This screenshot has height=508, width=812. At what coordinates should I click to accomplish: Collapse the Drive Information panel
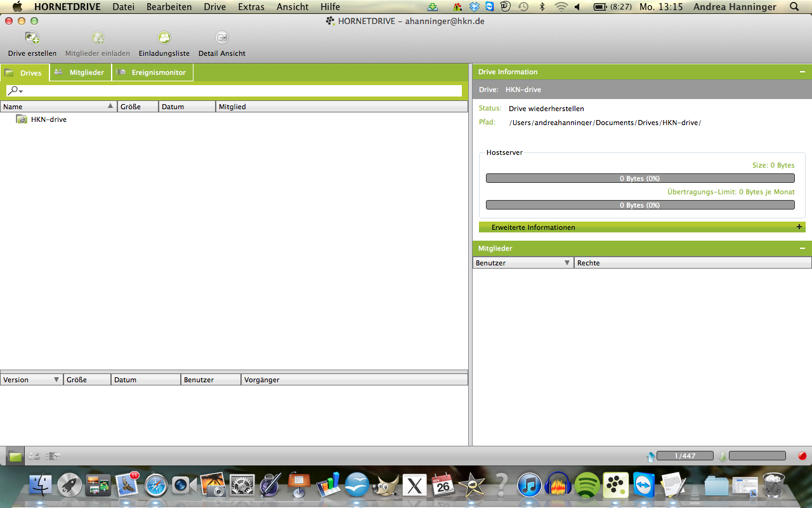click(x=802, y=72)
